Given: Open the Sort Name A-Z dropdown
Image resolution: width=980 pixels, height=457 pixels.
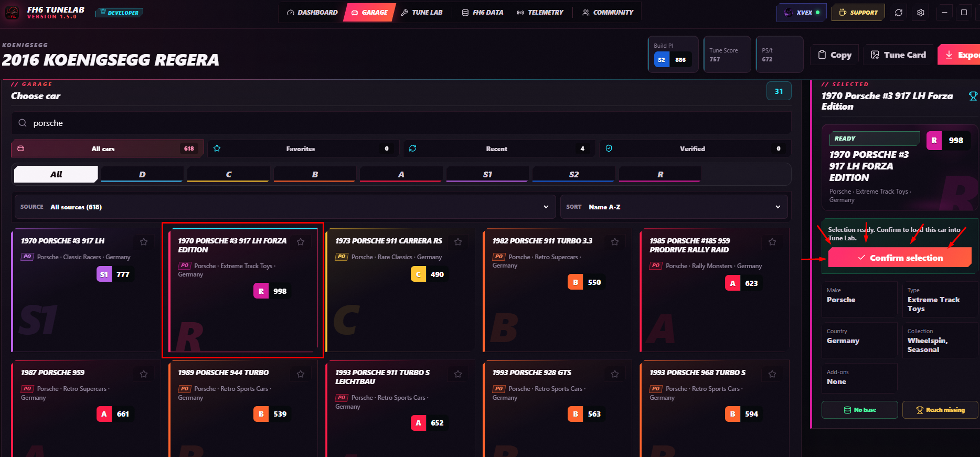Looking at the screenshot, I should (674, 207).
